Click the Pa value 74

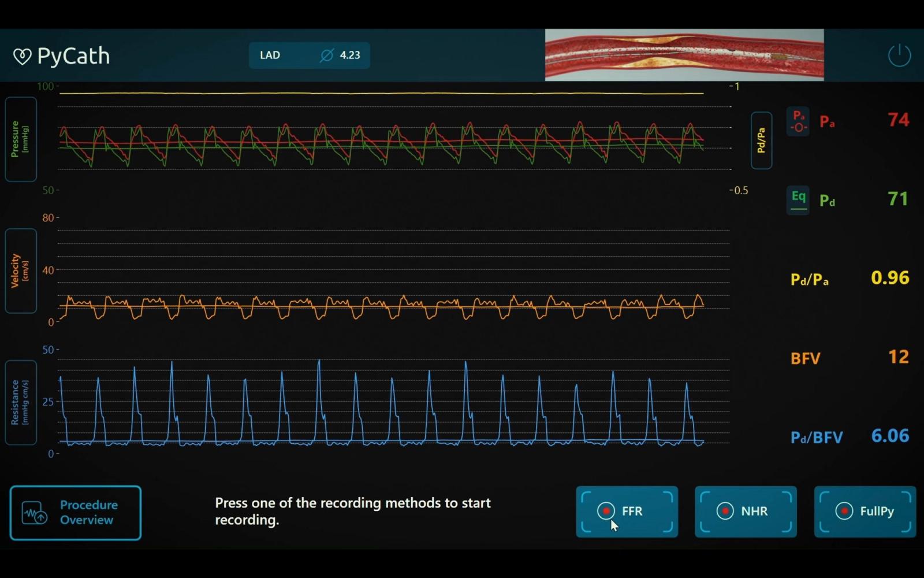(899, 120)
